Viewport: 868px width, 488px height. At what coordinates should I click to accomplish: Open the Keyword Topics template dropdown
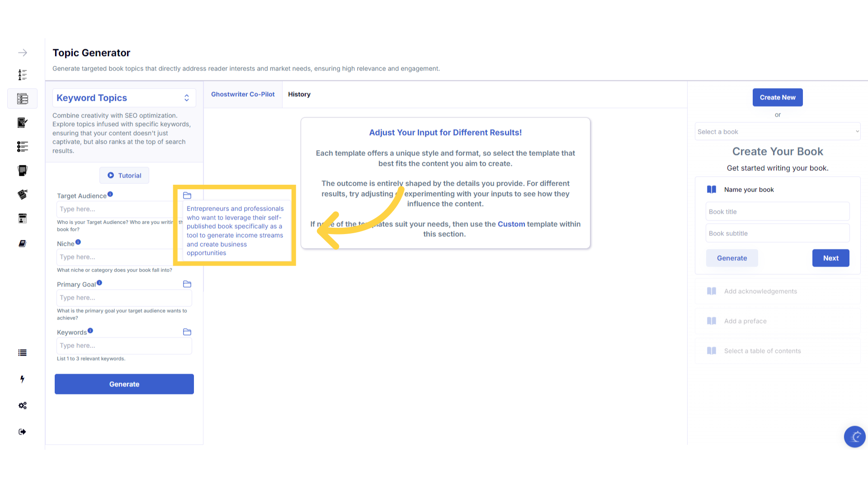(x=124, y=98)
